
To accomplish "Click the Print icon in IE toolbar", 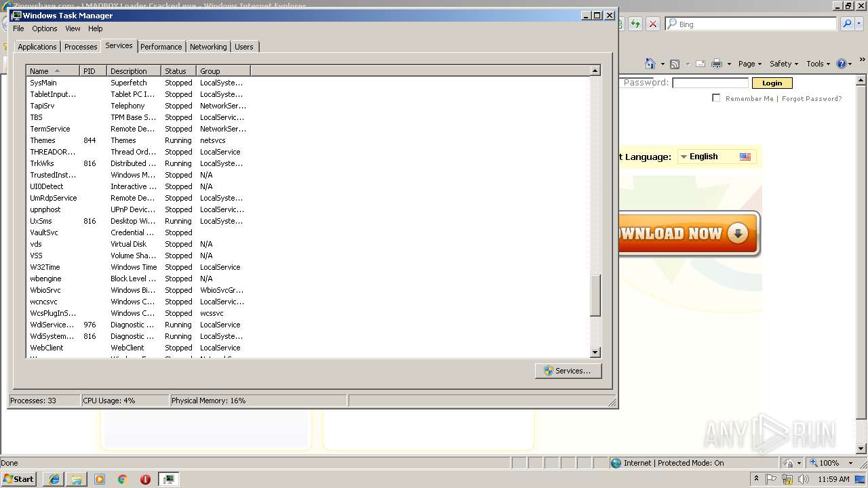I will pos(717,64).
